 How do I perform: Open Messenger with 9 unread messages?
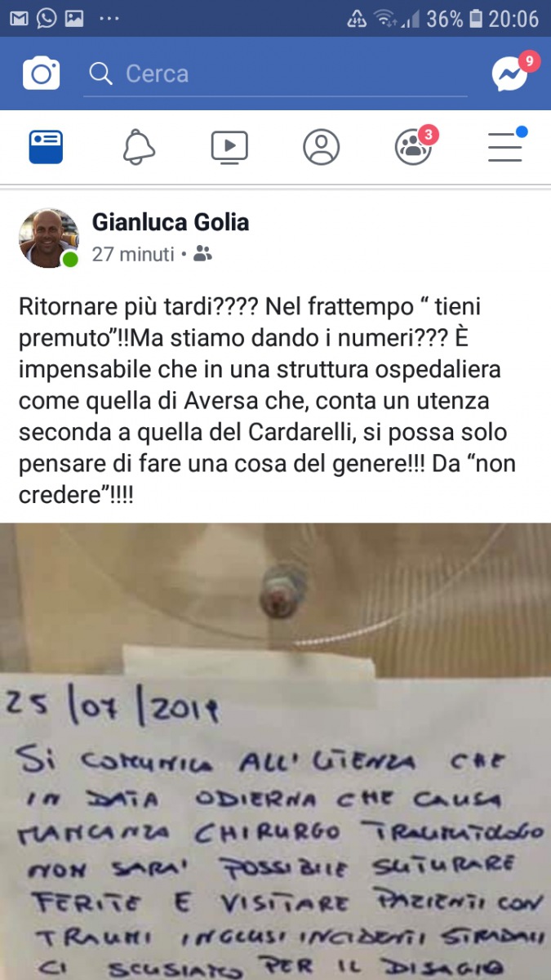511,74
